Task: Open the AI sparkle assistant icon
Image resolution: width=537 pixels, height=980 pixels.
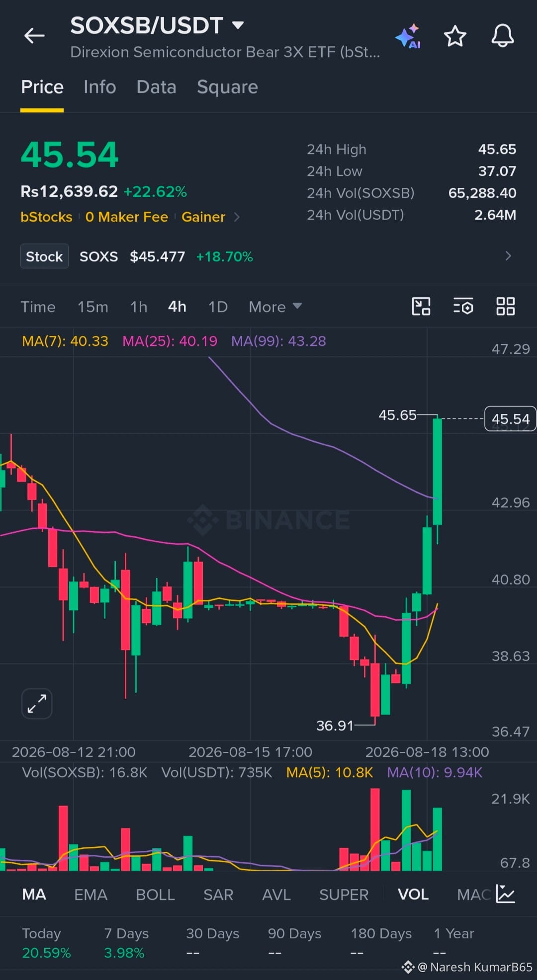Action: pyautogui.click(x=408, y=36)
